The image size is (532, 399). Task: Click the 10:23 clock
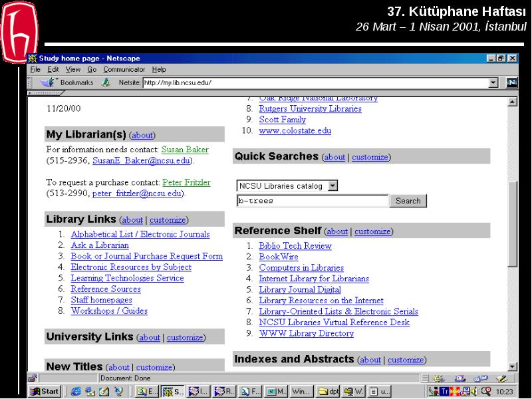504,392
